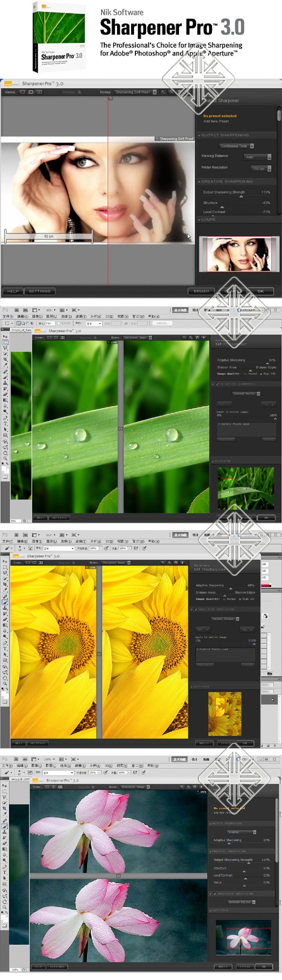Open 图像 menu in sunflower Photoshop window
The width and height of the screenshot is (282, 980).
click(x=37, y=542)
